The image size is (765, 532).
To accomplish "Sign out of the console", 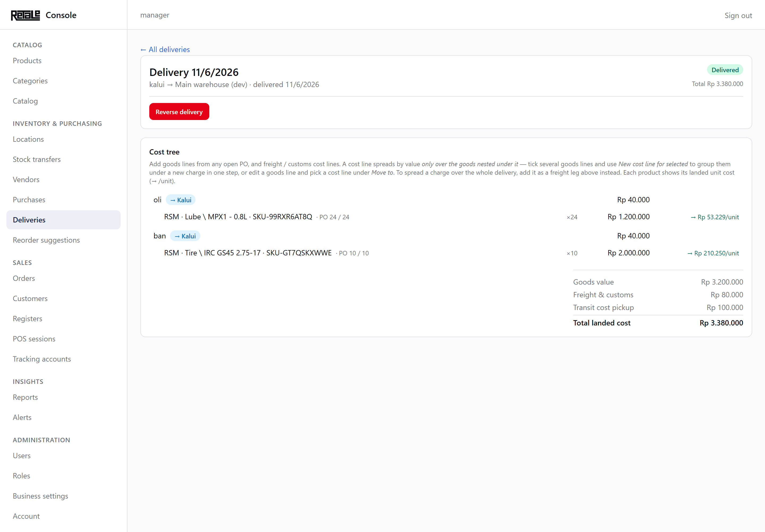I will 738,15.
